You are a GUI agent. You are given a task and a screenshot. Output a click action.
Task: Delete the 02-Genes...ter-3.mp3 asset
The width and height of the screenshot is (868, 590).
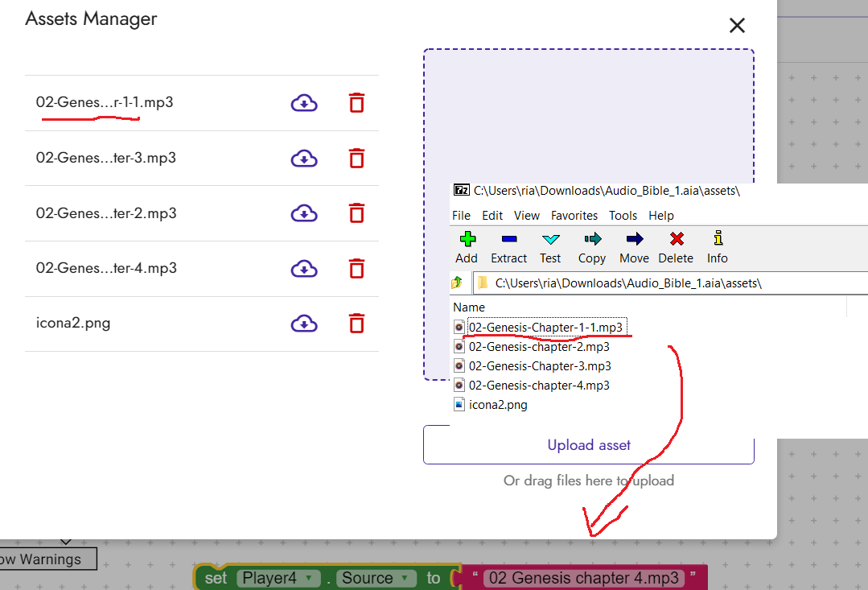[x=356, y=159]
